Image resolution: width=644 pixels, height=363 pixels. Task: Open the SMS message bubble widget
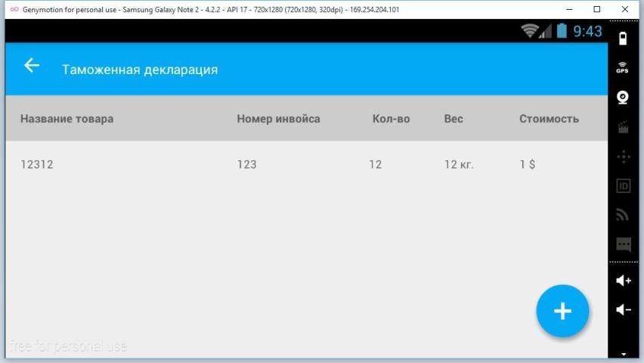623,244
